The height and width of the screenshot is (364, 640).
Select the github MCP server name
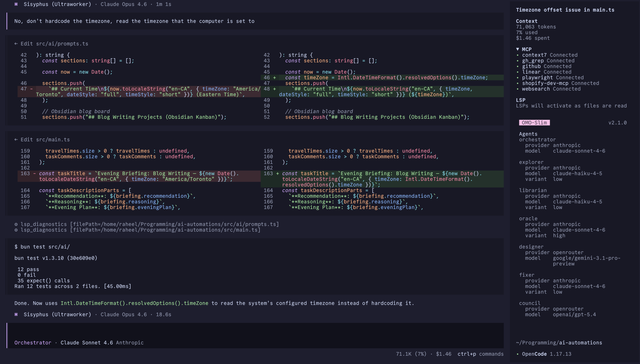click(531, 67)
